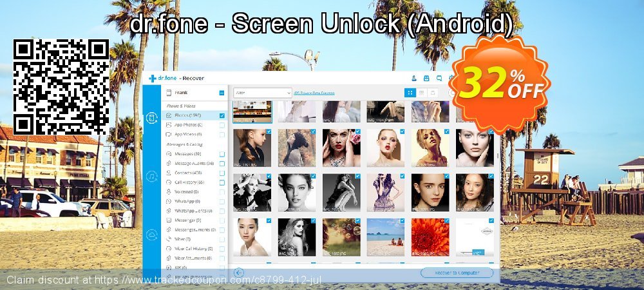
Task: Check the App Videos checkbox
Action: click(222, 135)
